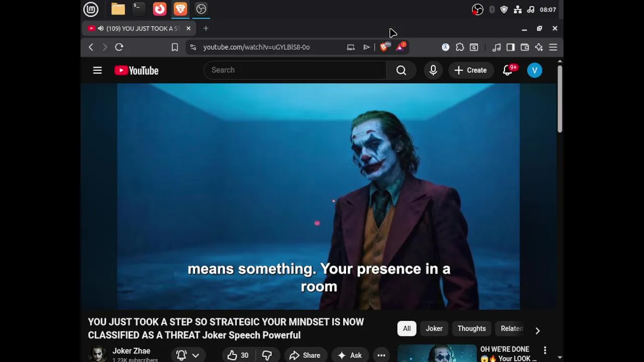Image resolution: width=644 pixels, height=362 pixels.
Task: Switch to OBS Studio in the panel
Action: point(201,9)
